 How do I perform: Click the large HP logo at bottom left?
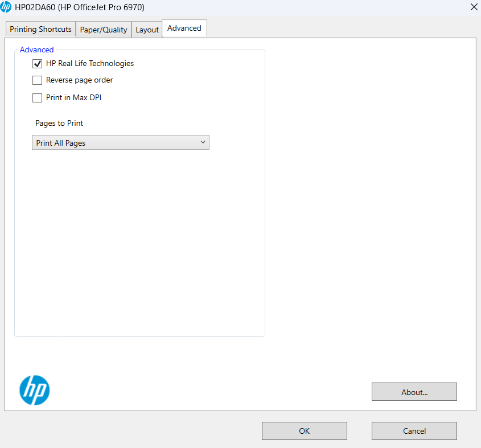coord(34,391)
